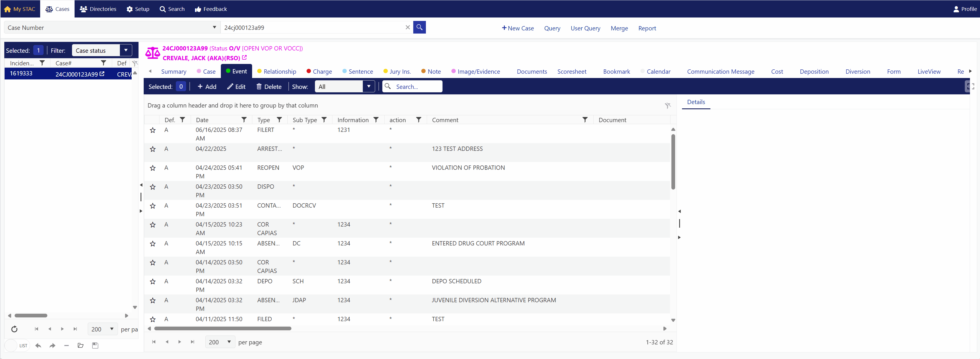Open external link icon next to CREVALE, JACK
980x359 pixels.
click(x=244, y=58)
